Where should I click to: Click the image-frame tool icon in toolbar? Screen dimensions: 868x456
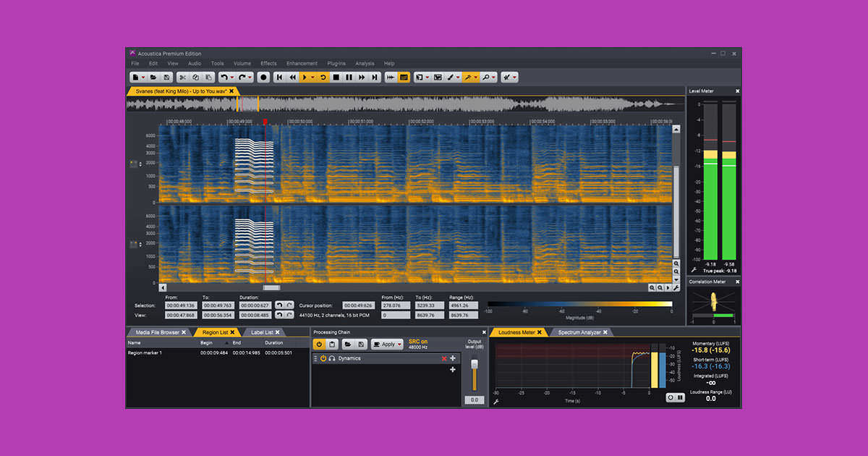[438, 77]
